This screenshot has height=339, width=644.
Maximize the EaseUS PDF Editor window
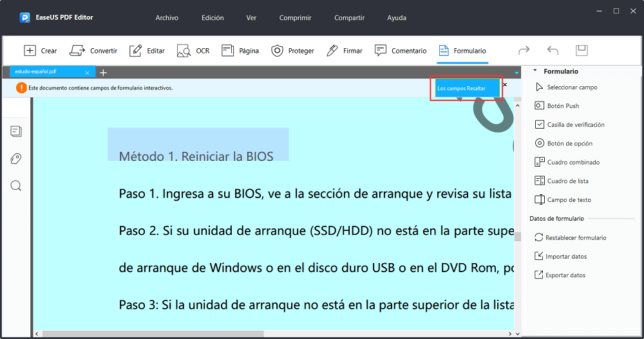tap(616, 11)
